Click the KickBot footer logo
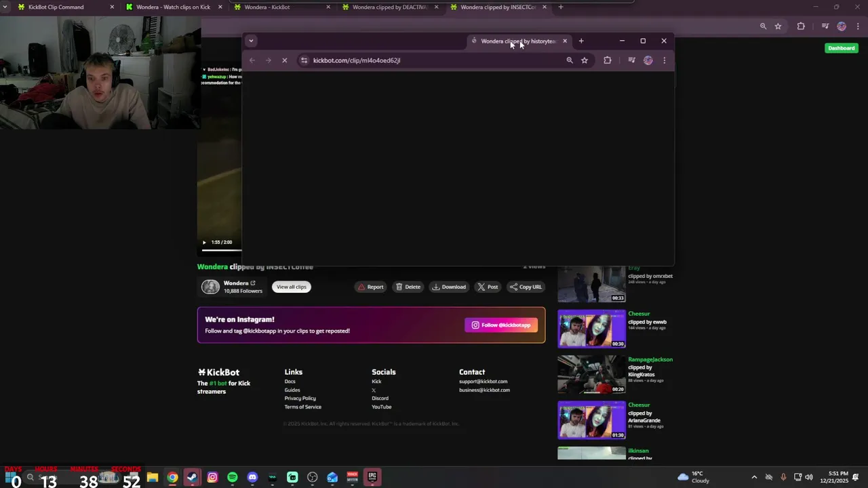This screenshot has width=868, height=488. pyautogui.click(x=218, y=372)
